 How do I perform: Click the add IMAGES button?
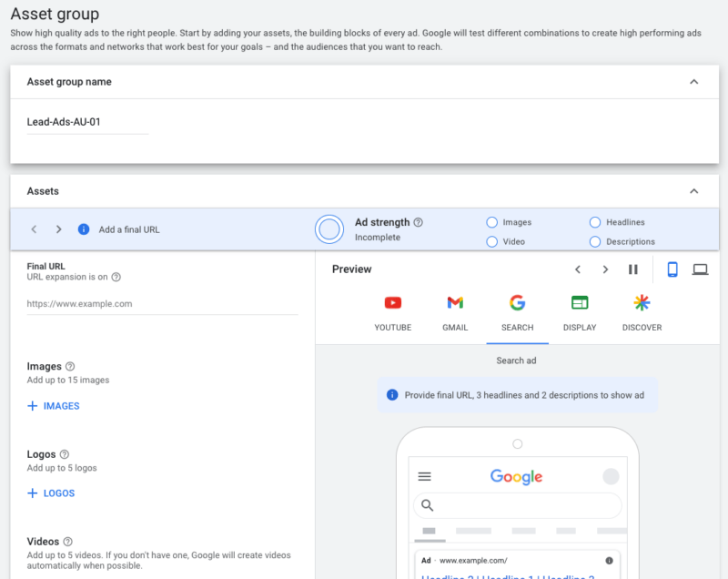[54, 406]
